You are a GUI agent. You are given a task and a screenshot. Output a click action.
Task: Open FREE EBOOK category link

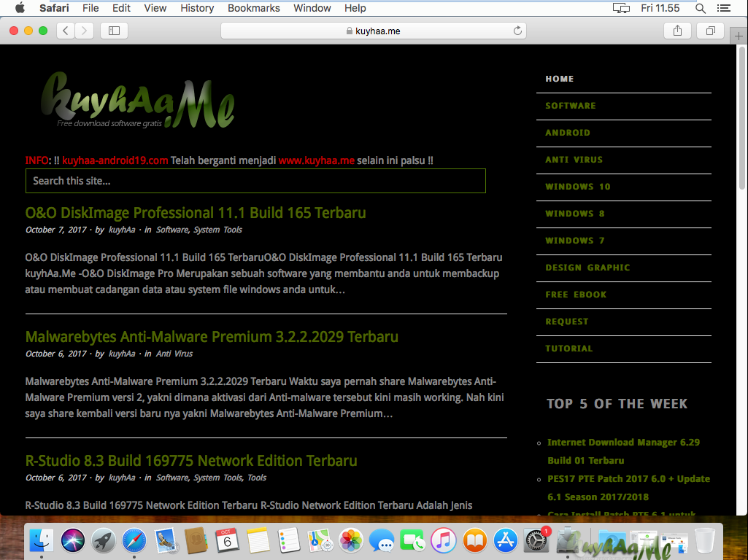pyautogui.click(x=576, y=295)
